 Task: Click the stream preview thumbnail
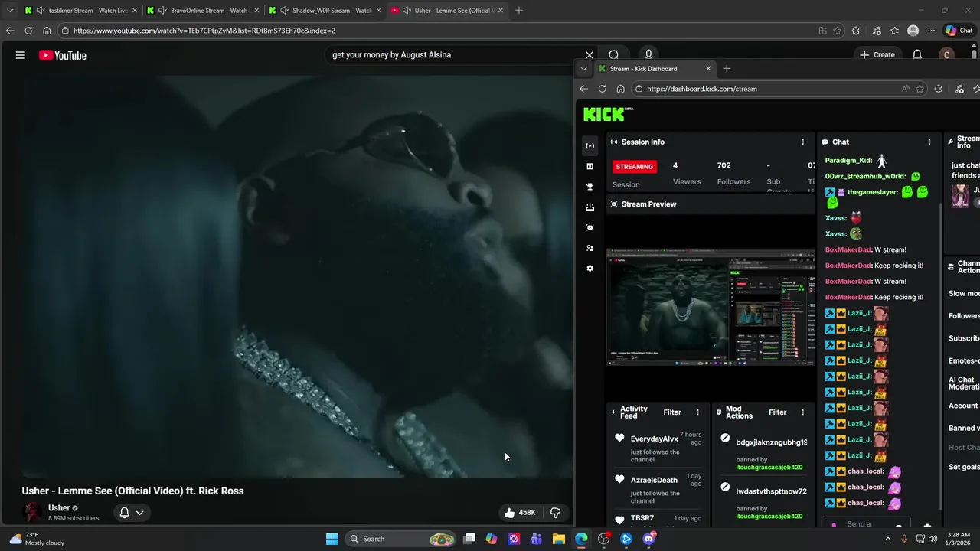click(x=710, y=306)
